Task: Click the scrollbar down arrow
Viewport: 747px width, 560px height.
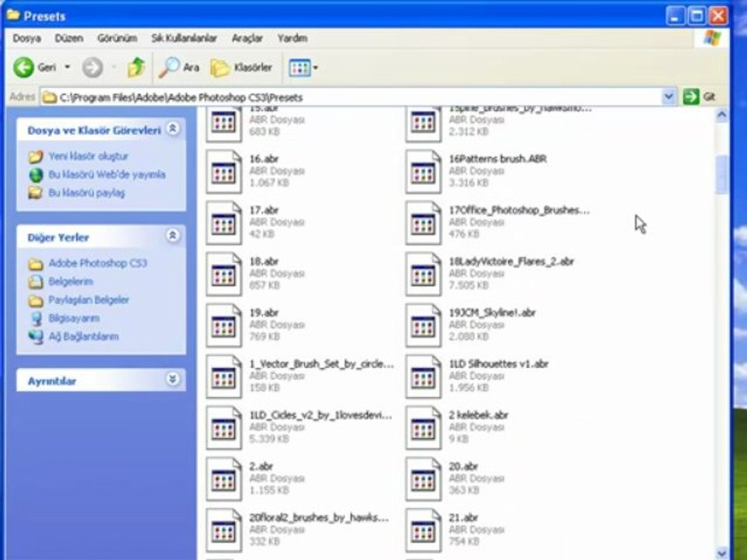Action: point(722,553)
